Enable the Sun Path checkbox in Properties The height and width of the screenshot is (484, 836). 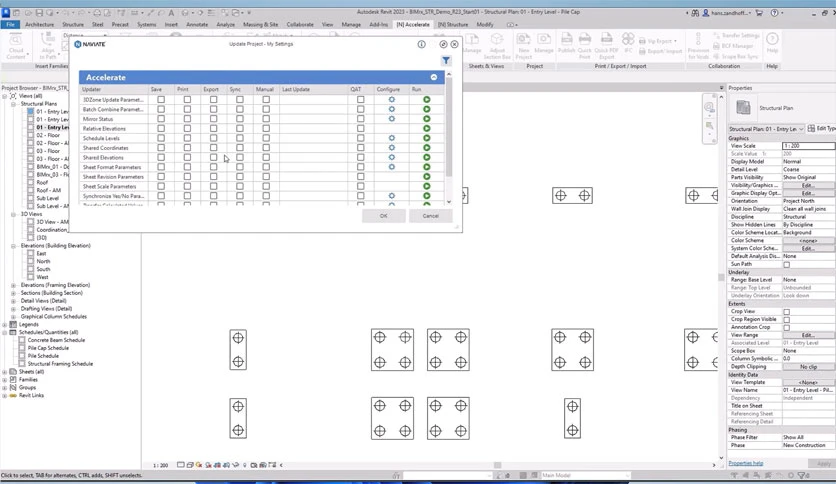point(786,264)
